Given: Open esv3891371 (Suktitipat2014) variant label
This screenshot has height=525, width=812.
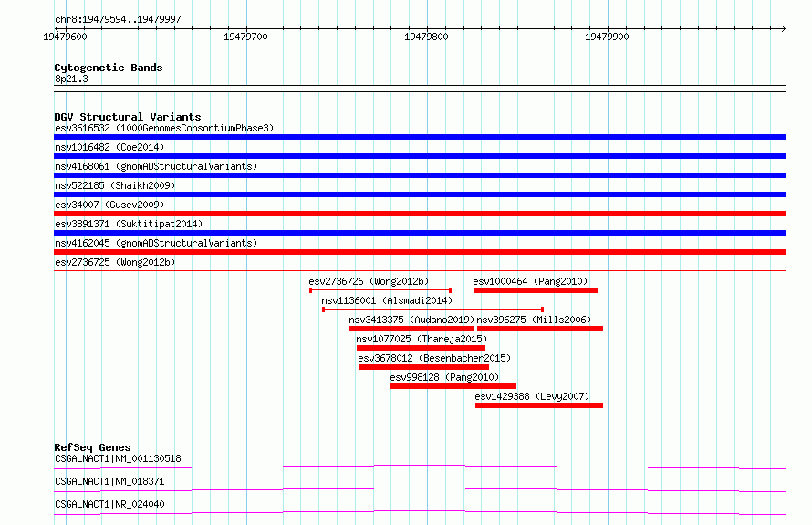Looking at the screenshot, I should click(129, 224).
